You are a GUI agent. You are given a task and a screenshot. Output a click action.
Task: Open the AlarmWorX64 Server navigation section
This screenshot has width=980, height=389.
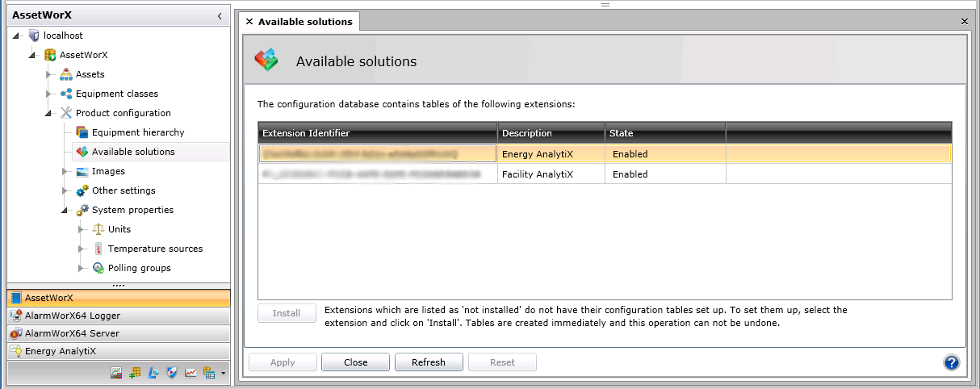(72, 333)
